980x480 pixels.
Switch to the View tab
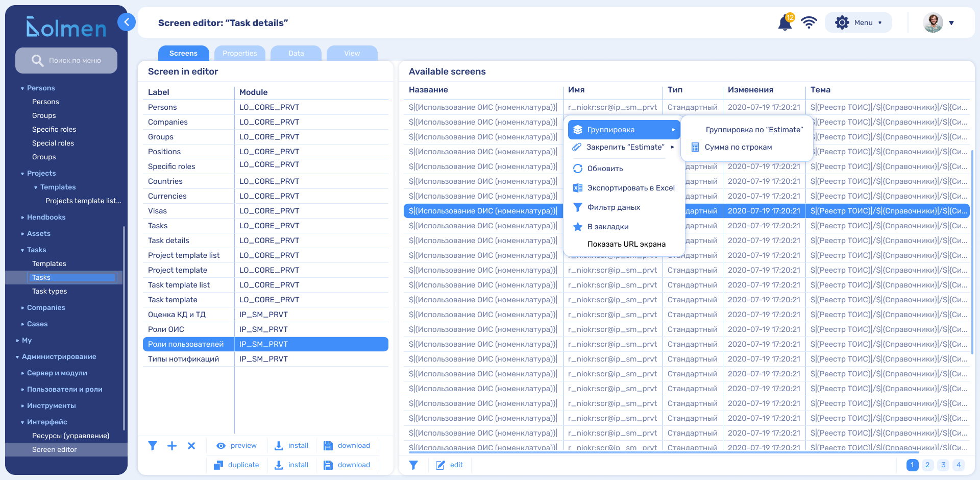pos(352,53)
